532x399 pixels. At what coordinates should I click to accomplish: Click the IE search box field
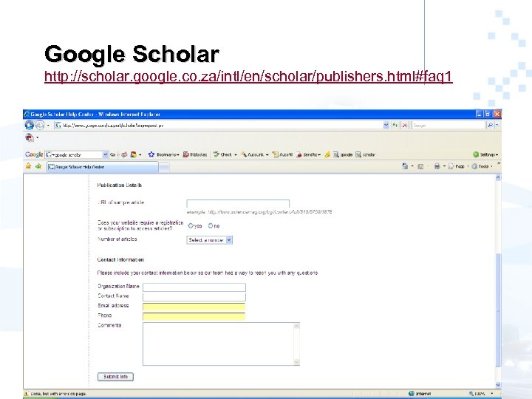(449, 125)
